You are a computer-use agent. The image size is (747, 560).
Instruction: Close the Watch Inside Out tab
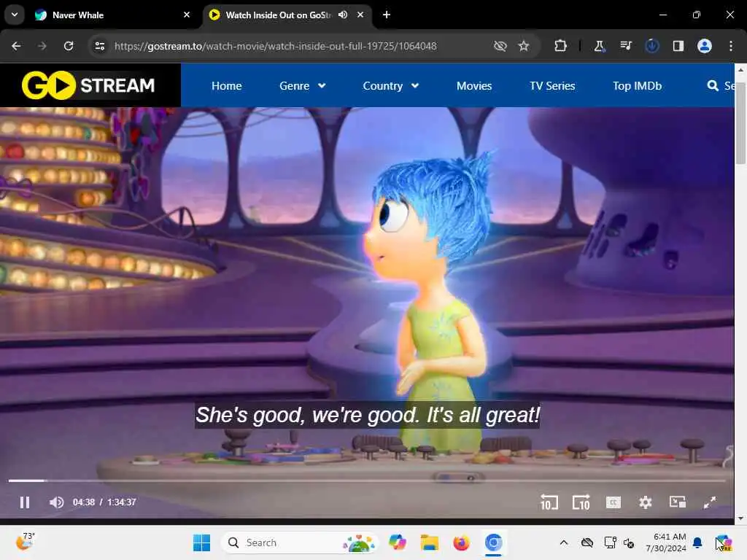point(360,15)
